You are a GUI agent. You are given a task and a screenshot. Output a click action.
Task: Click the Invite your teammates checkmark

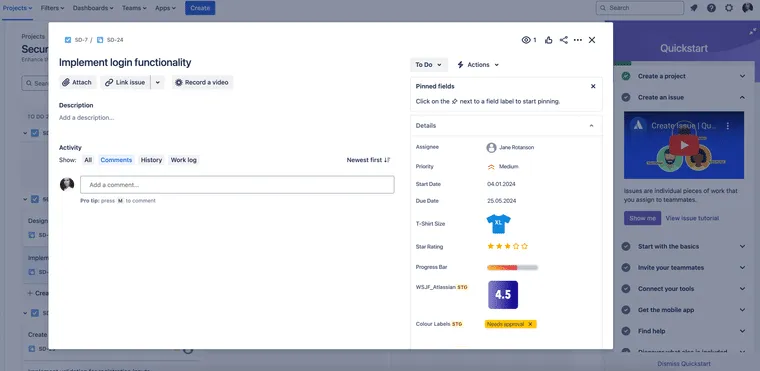click(626, 268)
